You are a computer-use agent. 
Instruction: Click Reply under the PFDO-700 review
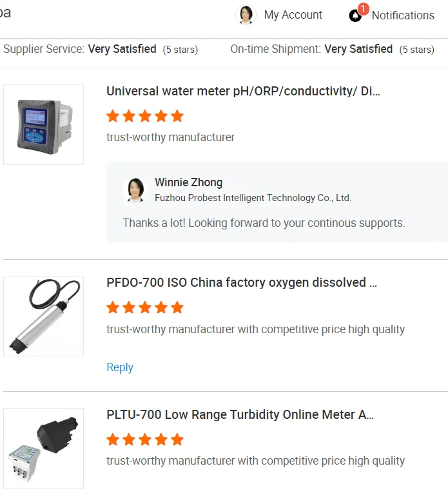coord(120,367)
